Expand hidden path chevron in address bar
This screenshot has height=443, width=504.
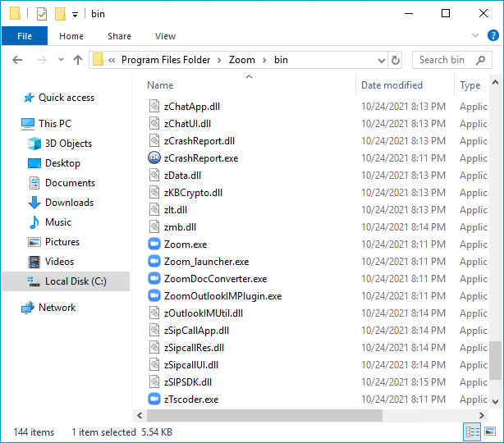(112, 60)
